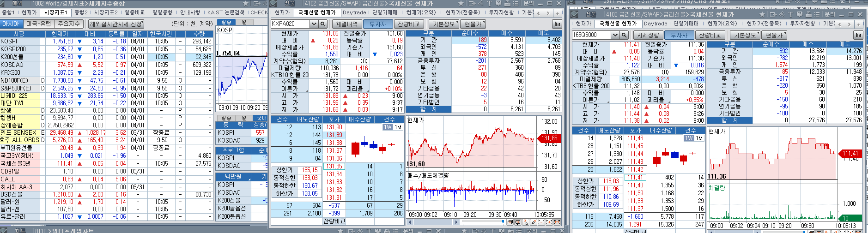
Task: Click 잔량비교 button in 165Q6000 window
Action: 710,35
